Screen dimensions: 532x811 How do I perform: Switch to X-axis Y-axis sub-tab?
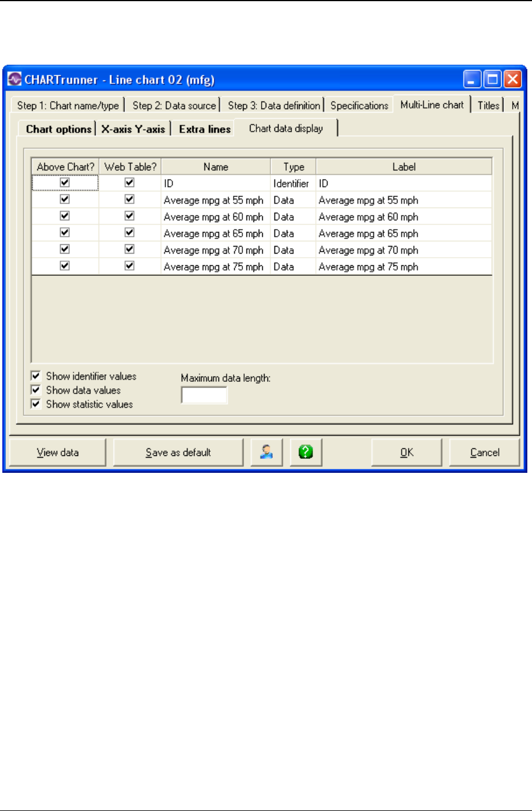coord(133,129)
